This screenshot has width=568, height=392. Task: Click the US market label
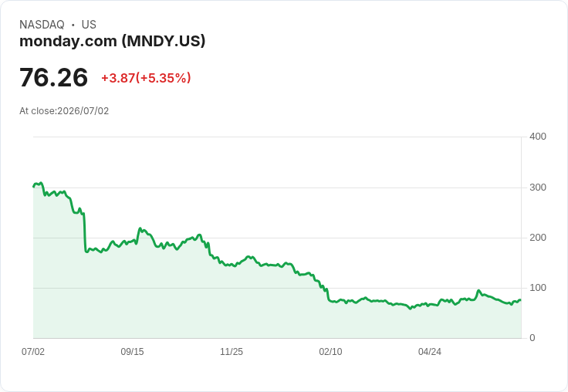point(89,25)
